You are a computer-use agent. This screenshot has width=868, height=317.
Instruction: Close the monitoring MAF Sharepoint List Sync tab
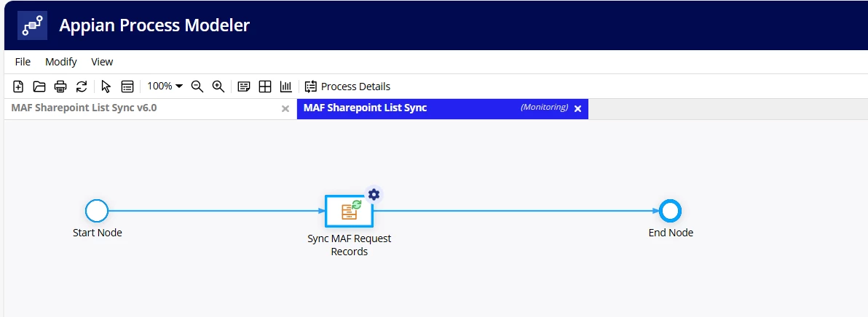tap(578, 109)
